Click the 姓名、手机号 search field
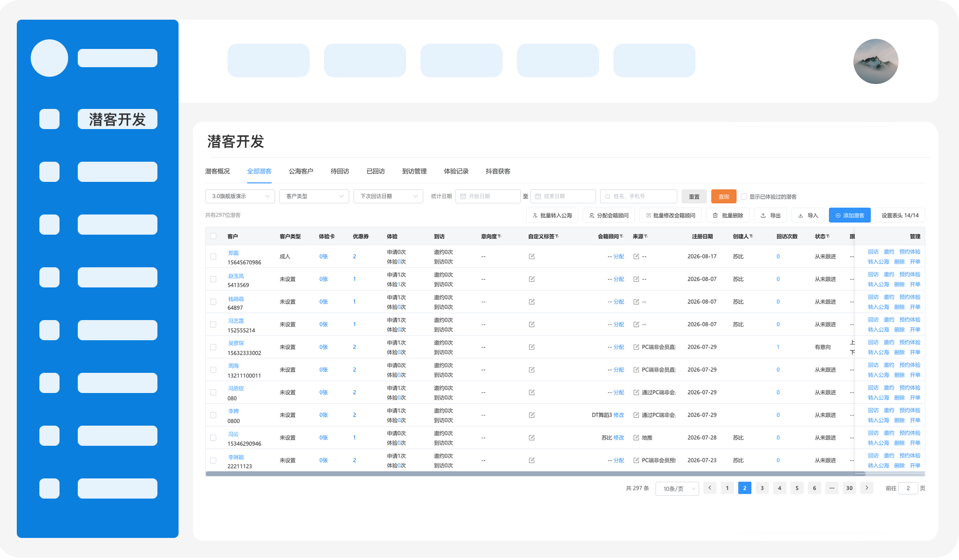 [x=638, y=196]
